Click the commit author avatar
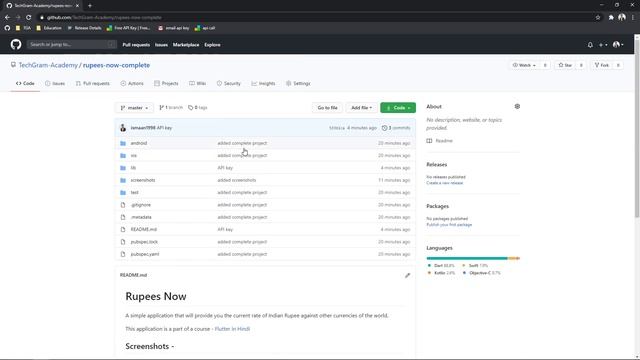The width and height of the screenshot is (640, 360). tap(123, 128)
